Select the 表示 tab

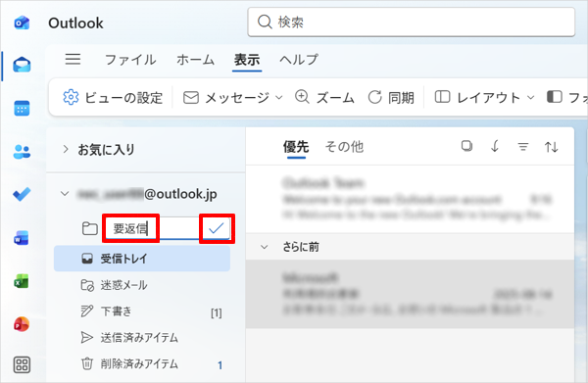[x=247, y=60]
